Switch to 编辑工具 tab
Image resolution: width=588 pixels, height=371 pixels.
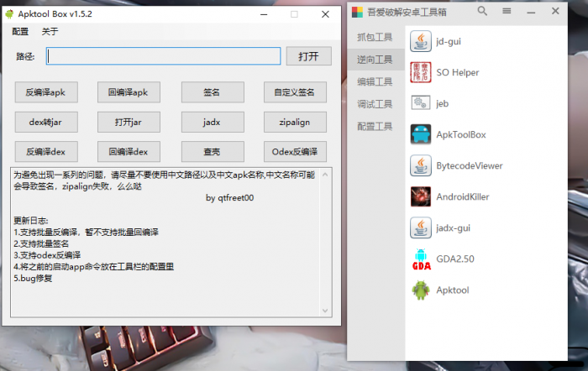point(375,81)
